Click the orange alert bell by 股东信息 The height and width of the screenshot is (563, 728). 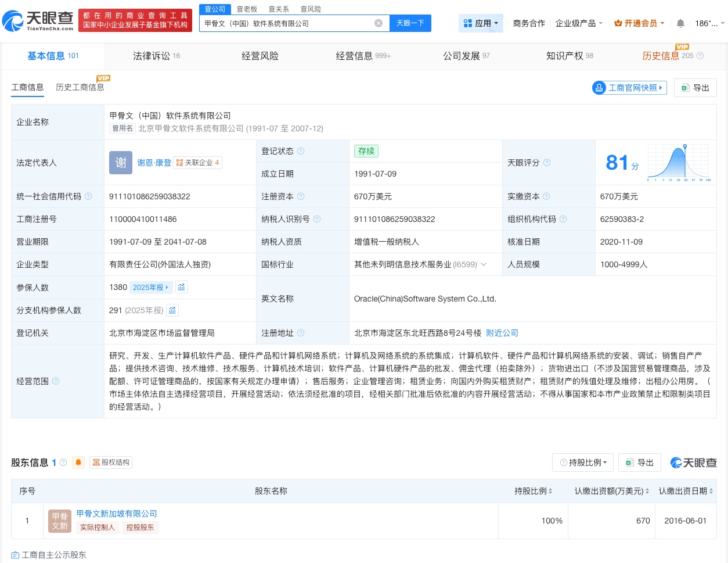pos(78,462)
